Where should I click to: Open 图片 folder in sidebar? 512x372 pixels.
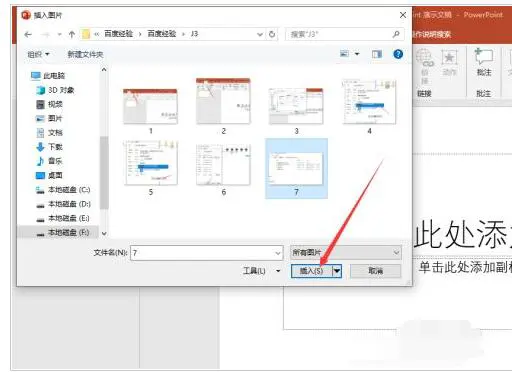[49, 118]
